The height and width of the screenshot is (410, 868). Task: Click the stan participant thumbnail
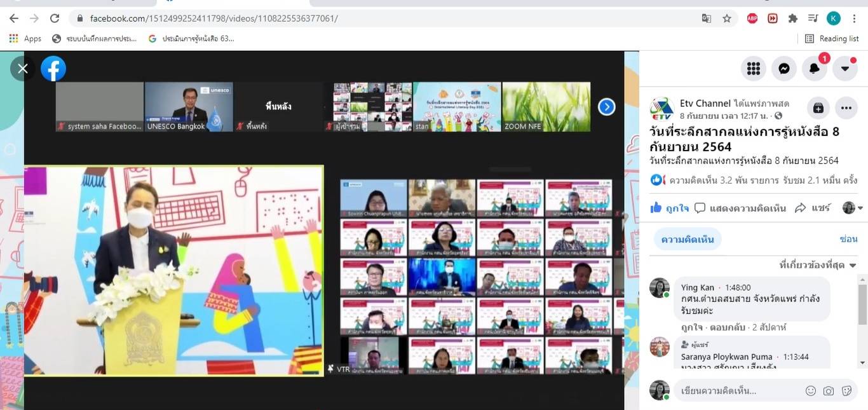(457, 107)
